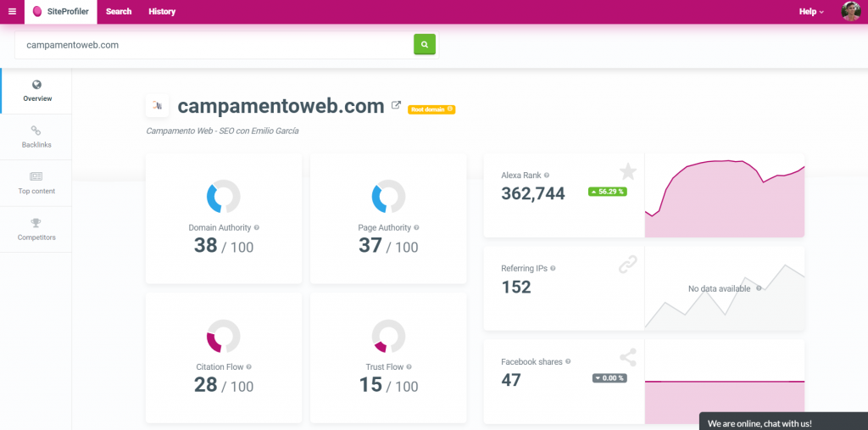This screenshot has height=430, width=868.
Task: Click the Trust Flow score 15
Action: tap(370, 384)
